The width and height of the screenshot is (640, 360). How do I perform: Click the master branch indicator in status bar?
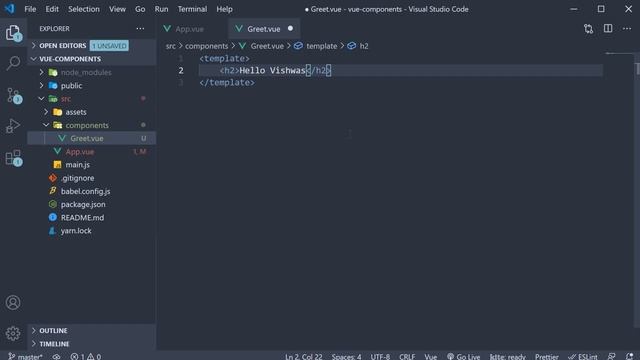25,356
